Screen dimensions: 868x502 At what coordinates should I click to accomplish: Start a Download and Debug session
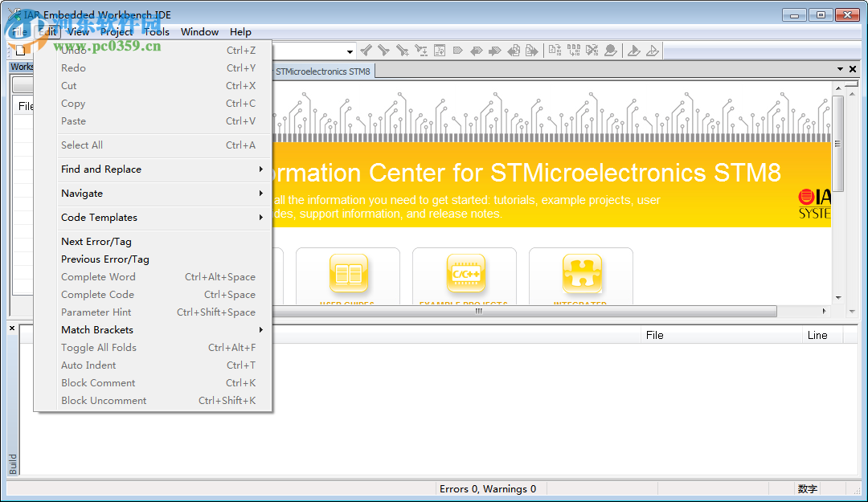(x=635, y=51)
